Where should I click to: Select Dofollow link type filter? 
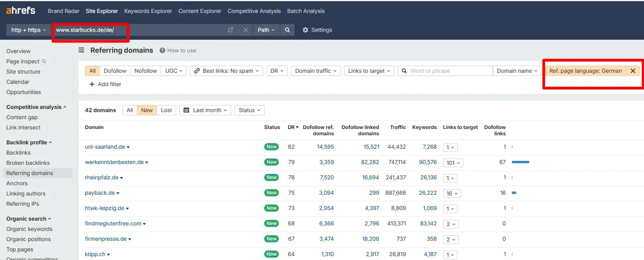[x=115, y=71]
